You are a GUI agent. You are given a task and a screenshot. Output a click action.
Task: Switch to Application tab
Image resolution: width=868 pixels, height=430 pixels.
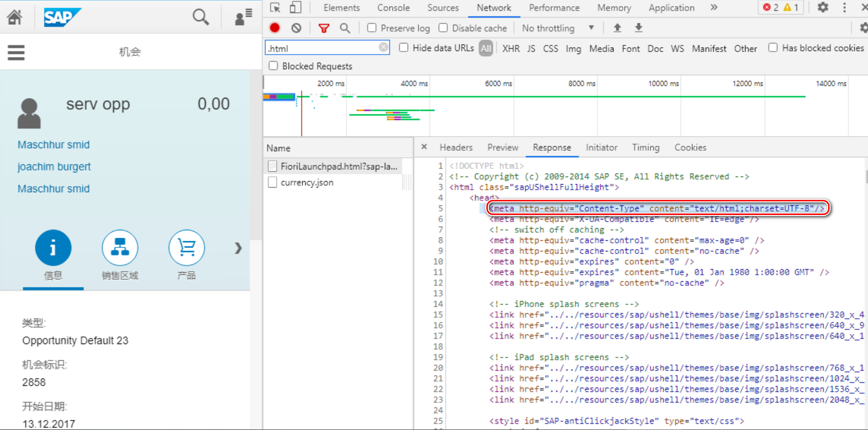671,8
